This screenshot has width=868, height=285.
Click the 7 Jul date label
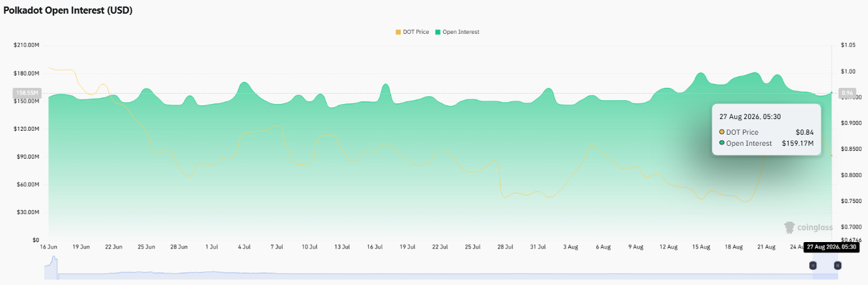[x=277, y=247]
